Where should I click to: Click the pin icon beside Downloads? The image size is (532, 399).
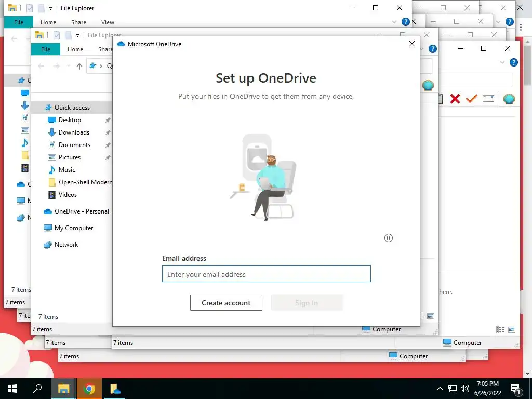point(108,132)
